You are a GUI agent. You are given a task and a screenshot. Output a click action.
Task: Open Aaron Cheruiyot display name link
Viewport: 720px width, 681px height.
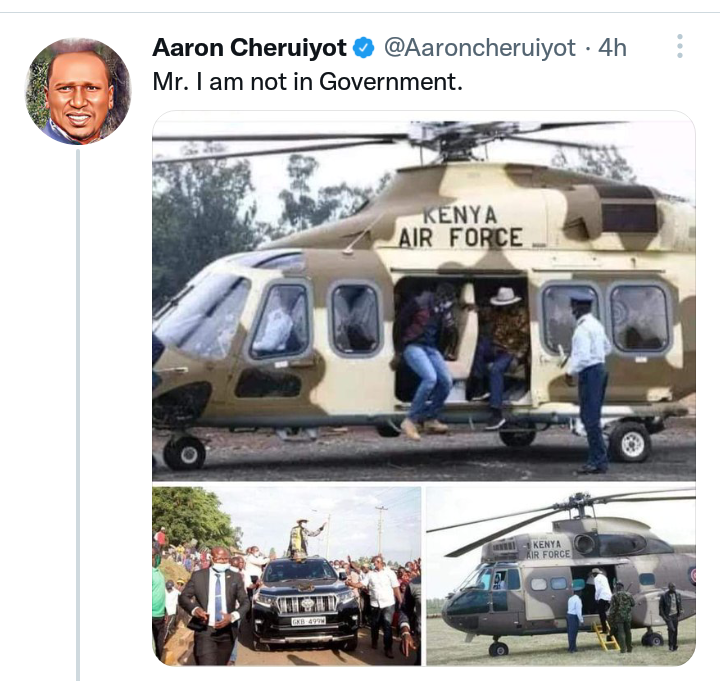coord(249,48)
